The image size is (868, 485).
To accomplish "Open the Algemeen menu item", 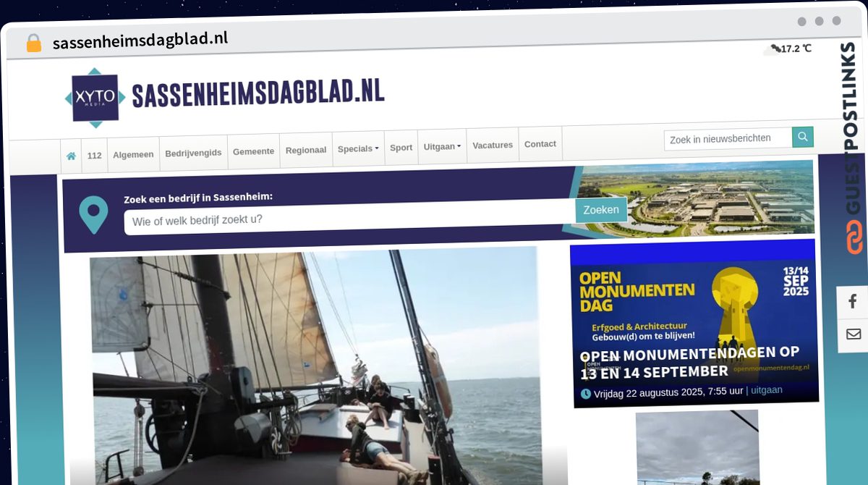I will (133, 154).
